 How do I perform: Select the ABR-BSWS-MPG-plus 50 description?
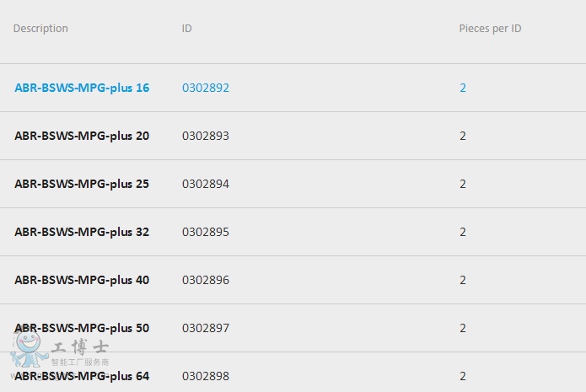(82, 328)
